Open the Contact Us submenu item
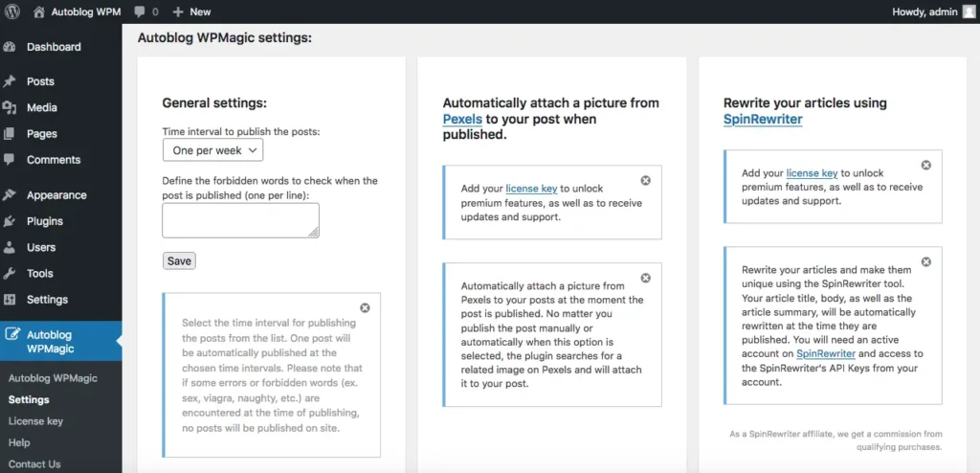Viewport: 980px width, 473px height. [x=34, y=464]
